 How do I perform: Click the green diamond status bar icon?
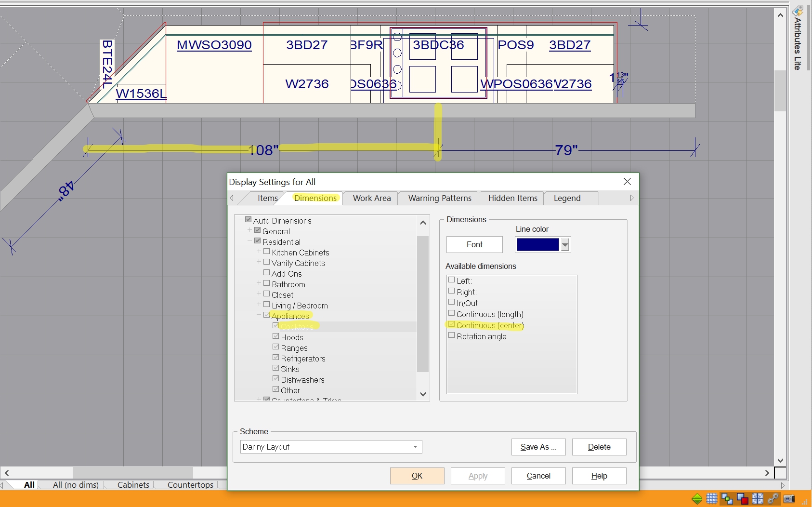[697, 499]
